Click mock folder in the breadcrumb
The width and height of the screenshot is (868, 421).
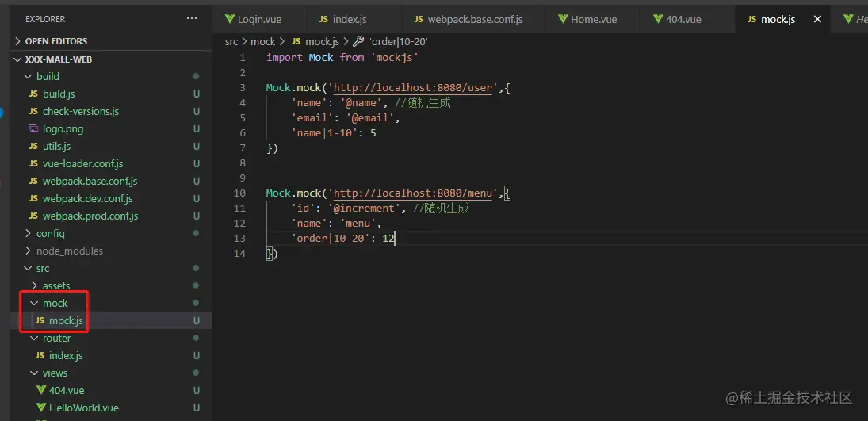[x=263, y=41]
